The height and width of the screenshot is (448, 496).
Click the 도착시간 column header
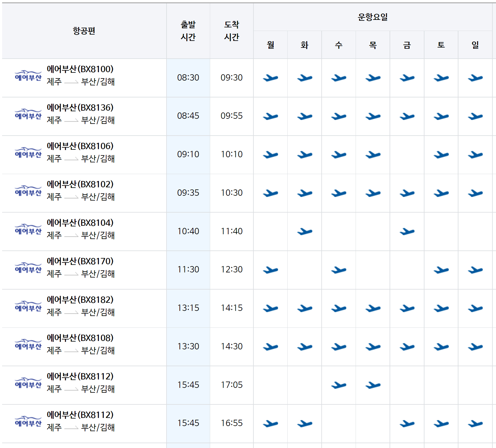[x=231, y=31]
